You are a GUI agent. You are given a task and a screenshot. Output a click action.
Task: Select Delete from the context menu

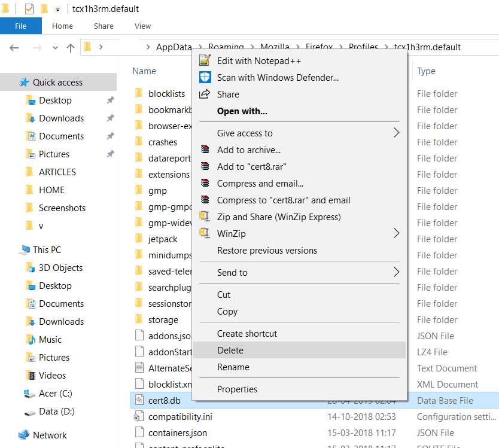click(230, 351)
